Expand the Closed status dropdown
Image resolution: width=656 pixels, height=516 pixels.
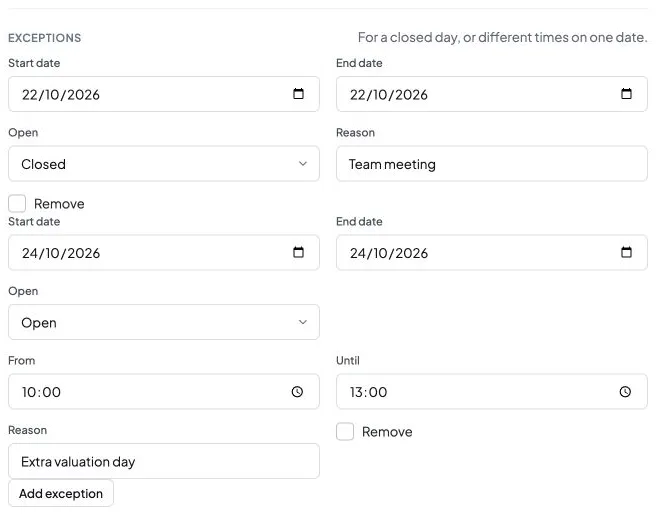click(x=164, y=164)
